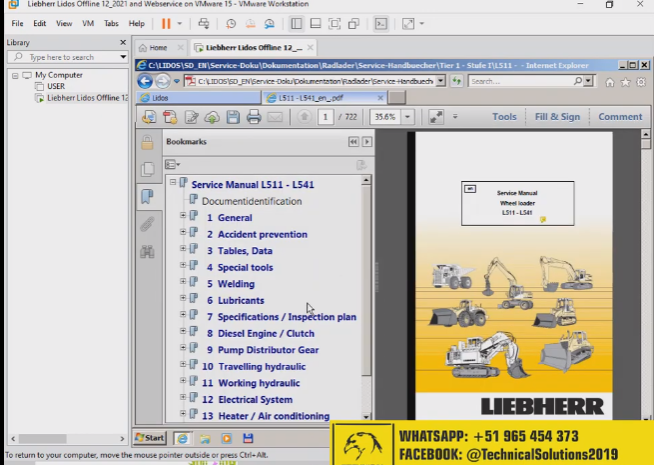
Task: Open the Attachments paperclip icon in sidebar
Action: 147,223
